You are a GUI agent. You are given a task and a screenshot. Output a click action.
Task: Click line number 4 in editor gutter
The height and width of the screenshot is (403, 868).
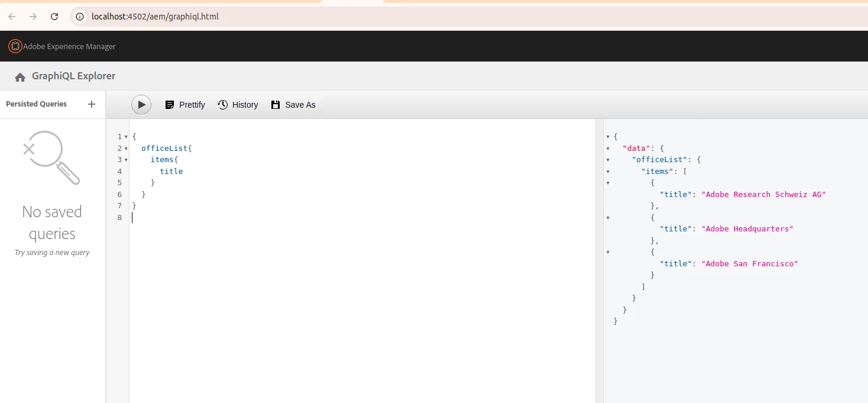119,172
